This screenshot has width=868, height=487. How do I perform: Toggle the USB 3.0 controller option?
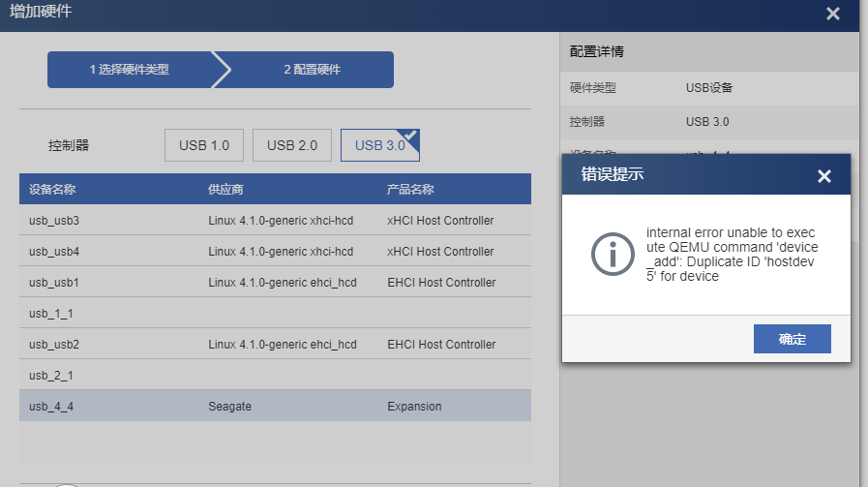(379, 145)
